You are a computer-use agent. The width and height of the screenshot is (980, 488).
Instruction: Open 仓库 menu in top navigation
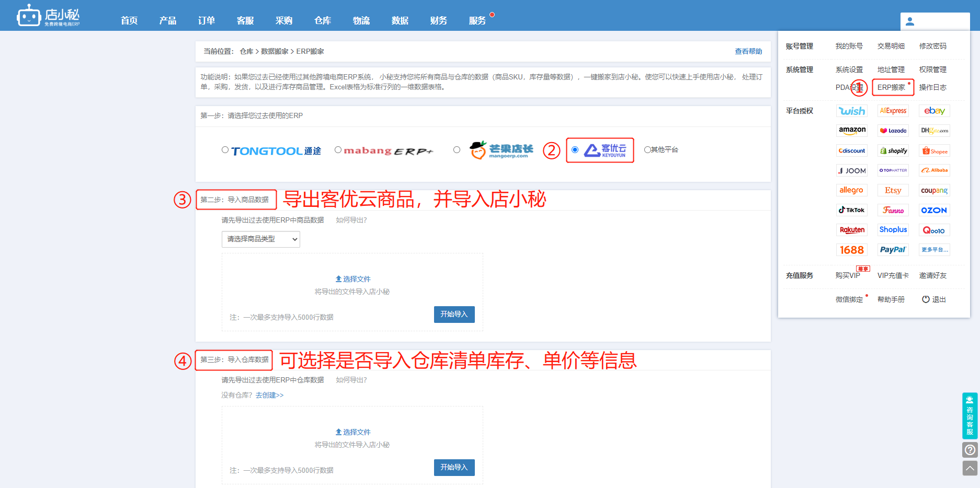[323, 20]
